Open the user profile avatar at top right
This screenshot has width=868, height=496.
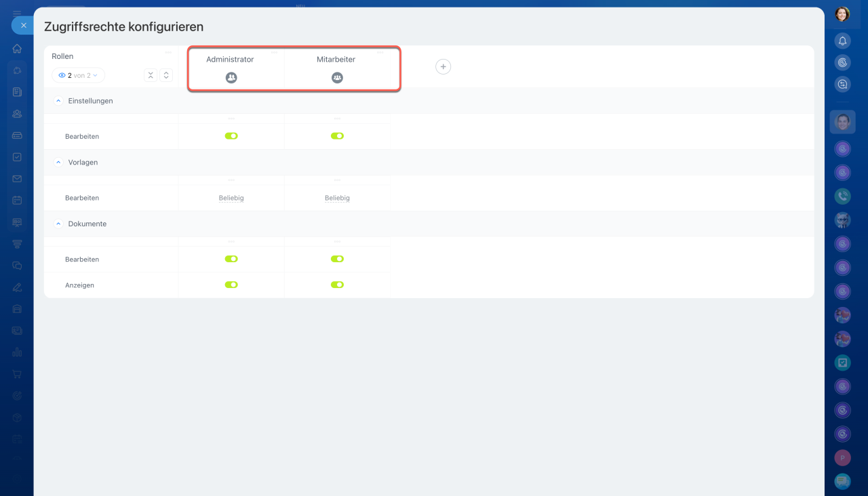842,14
